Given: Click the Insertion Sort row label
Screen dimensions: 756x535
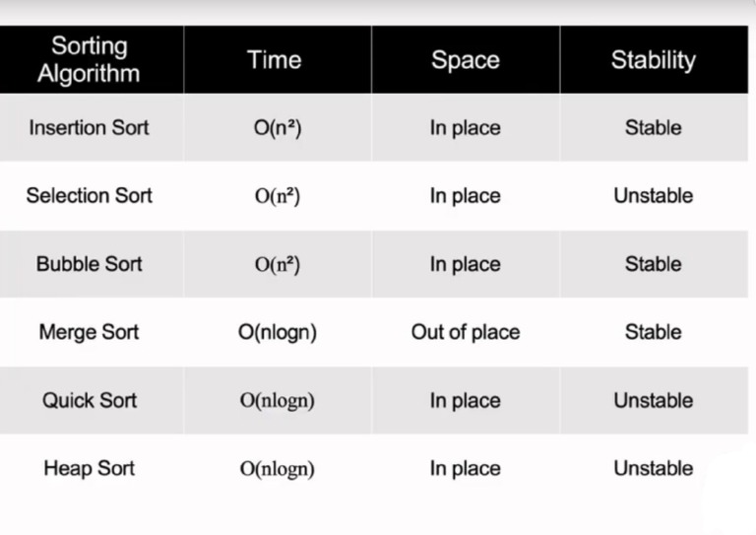Looking at the screenshot, I should tap(90, 127).
